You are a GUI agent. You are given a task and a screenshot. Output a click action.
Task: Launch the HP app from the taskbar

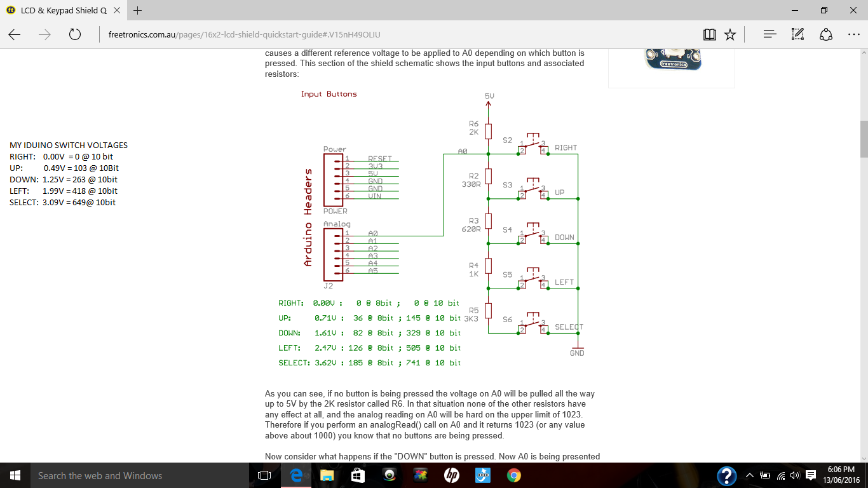pyautogui.click(x=452, y=475)
